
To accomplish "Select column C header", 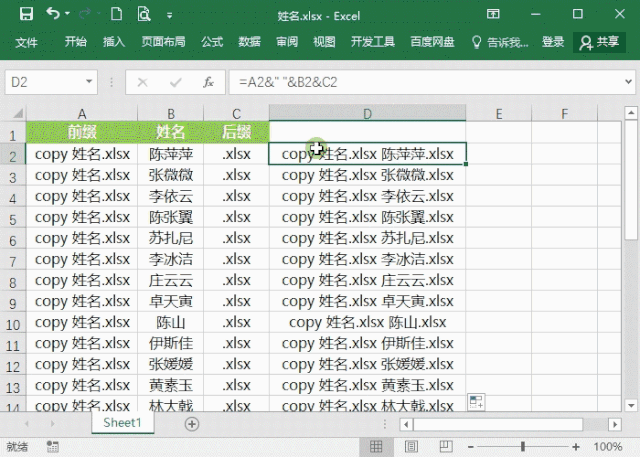I will (236, 113).
